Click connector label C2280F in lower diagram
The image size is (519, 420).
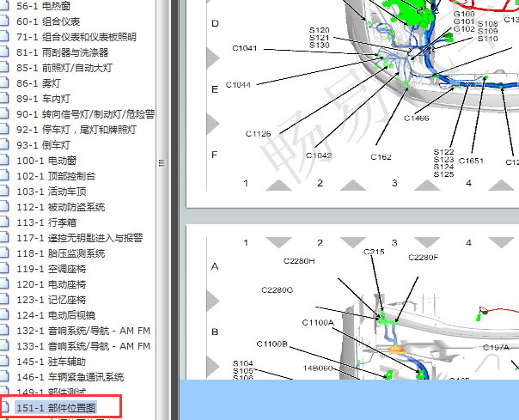point(424,258)
